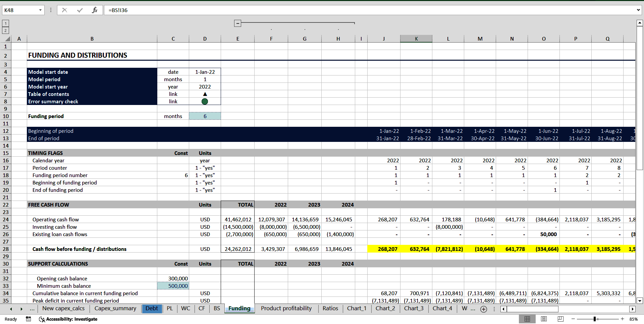Open the Insert Function fx dialog
This screenshot has height=324, width=644.
click(x=95, y=10)
